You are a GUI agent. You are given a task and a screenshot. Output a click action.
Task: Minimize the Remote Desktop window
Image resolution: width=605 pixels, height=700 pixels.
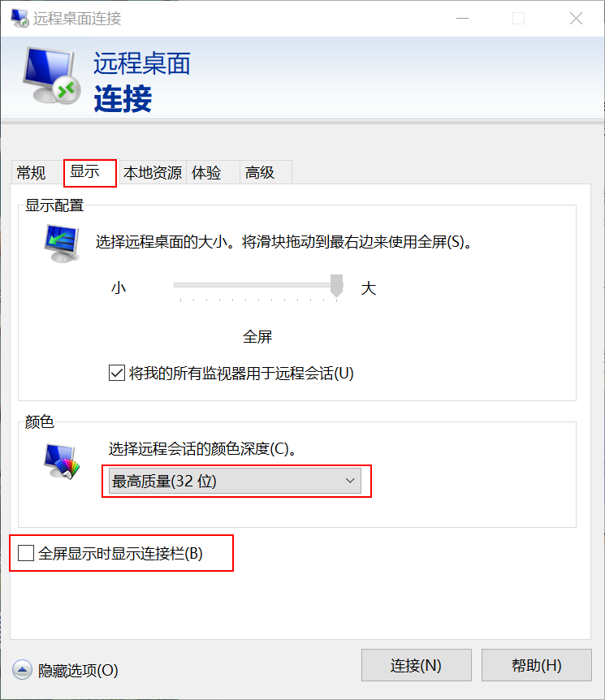tap(463, 19)
